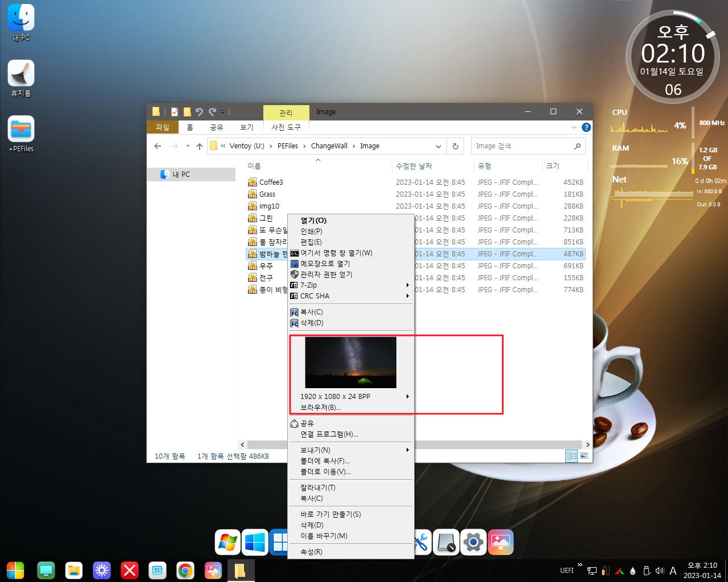Click 폴더에 복사(F)... entry
Viewport: 728px width, 582px height.
point(350,461)
